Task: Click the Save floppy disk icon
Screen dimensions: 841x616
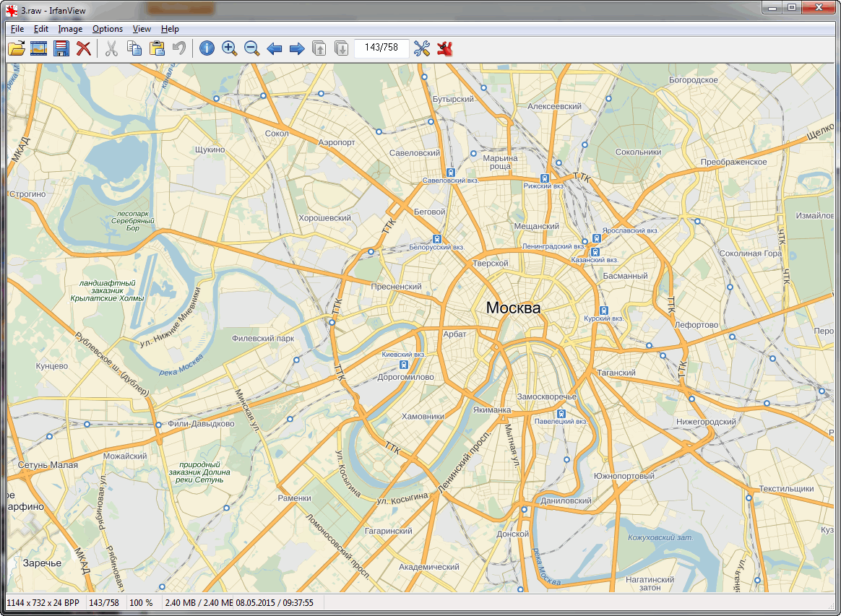Action: tap(61, 48)
